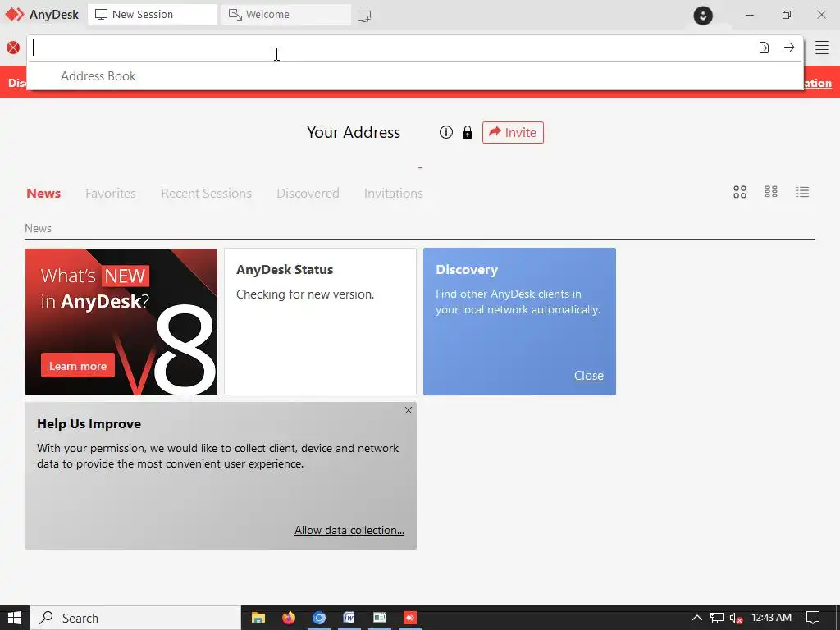This screenshot has height=630, width=840.
Task: Open the Favorites tab
Action: click(111, 193)
